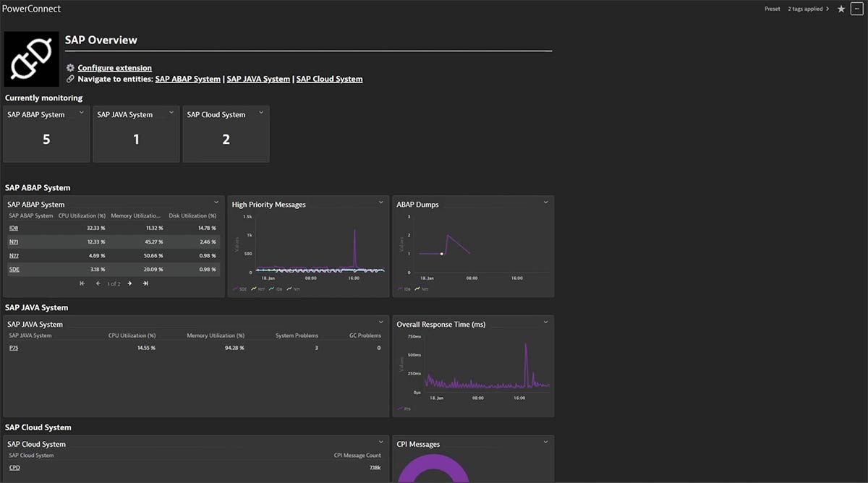Expand the CPI Messages panel chevron
Image resolution: width=868 pixels, height=483 pixels.
tap(546, 442)
